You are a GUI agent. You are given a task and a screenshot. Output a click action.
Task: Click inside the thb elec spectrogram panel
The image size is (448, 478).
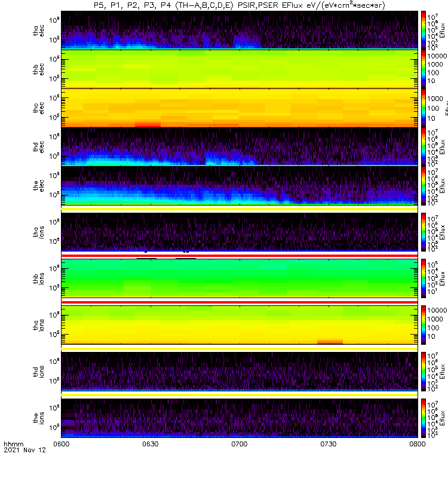pos(240,69)
